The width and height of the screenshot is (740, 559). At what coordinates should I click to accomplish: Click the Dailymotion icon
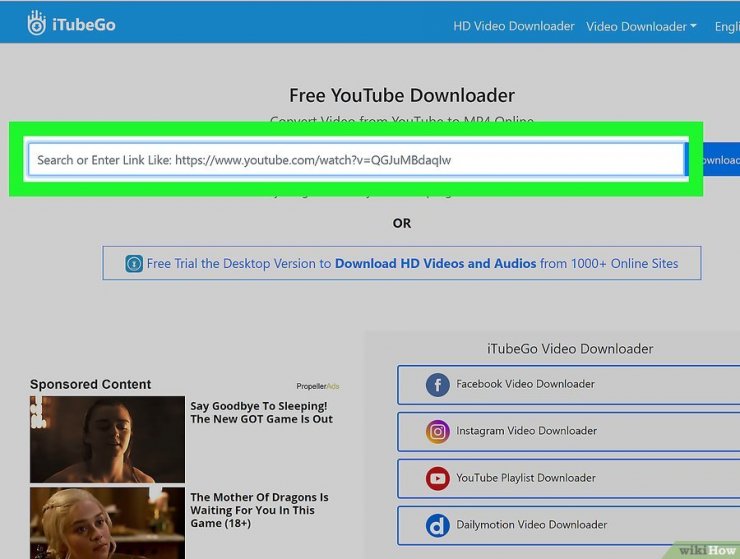pyautogui.click(x=437, y=525)
